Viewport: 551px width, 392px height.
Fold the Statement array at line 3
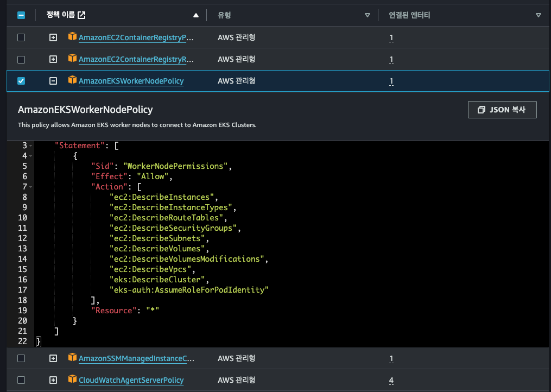(31, 146)
